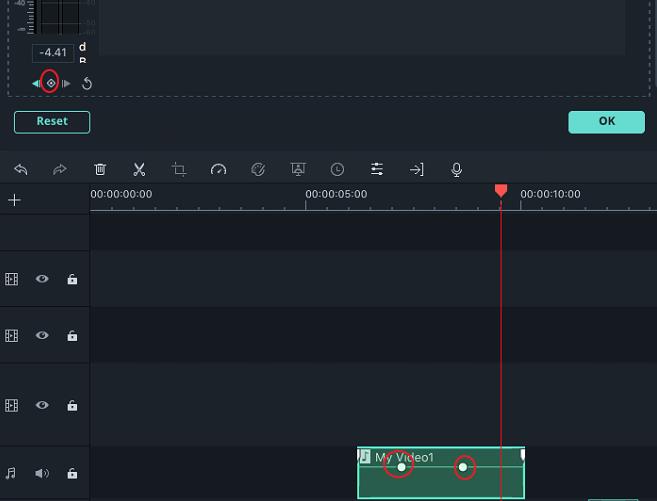
Task: Click the Add keyframe diamond icon
Action: point(51,83)
